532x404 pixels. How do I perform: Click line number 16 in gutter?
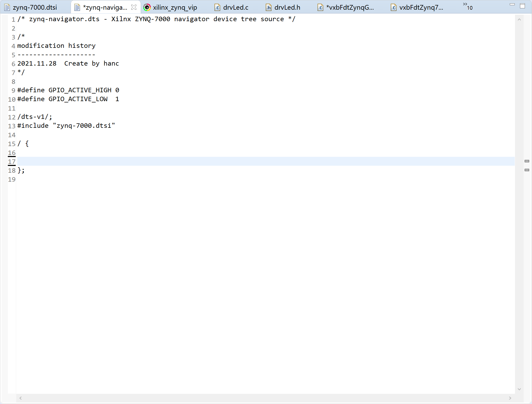[12, 153]
